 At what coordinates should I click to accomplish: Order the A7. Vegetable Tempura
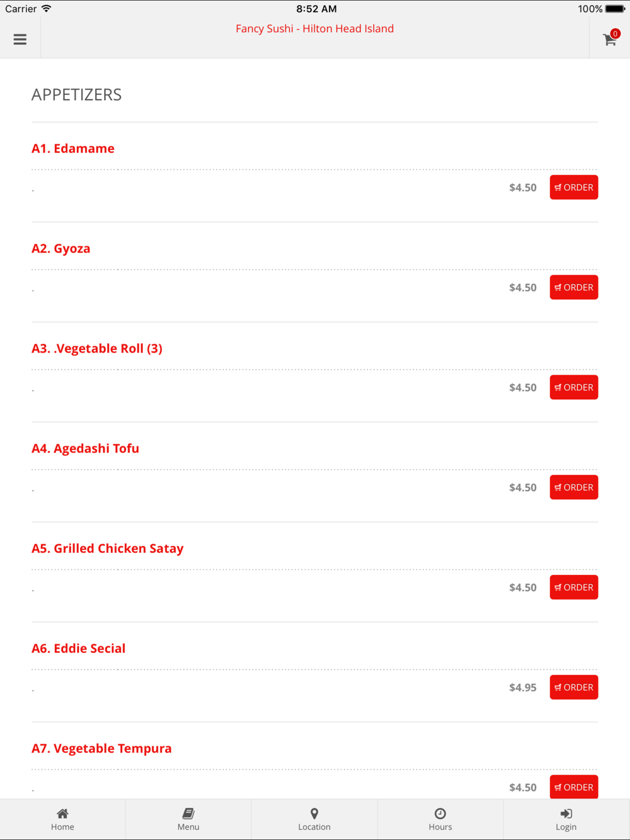[574, 787]
